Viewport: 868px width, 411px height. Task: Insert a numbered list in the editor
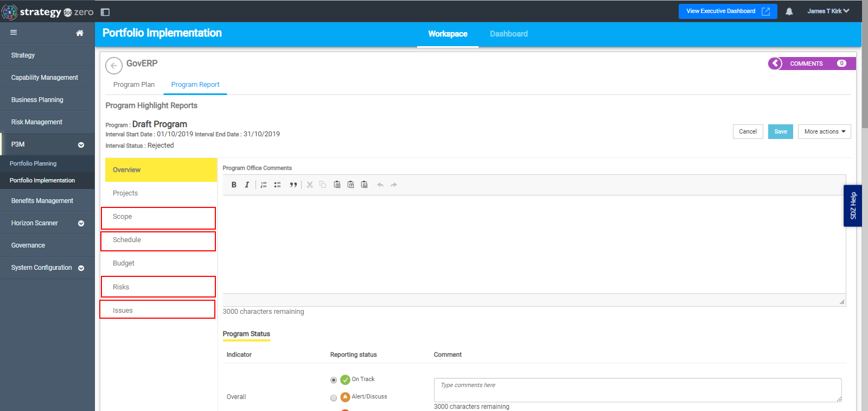(x=264, y=185)
